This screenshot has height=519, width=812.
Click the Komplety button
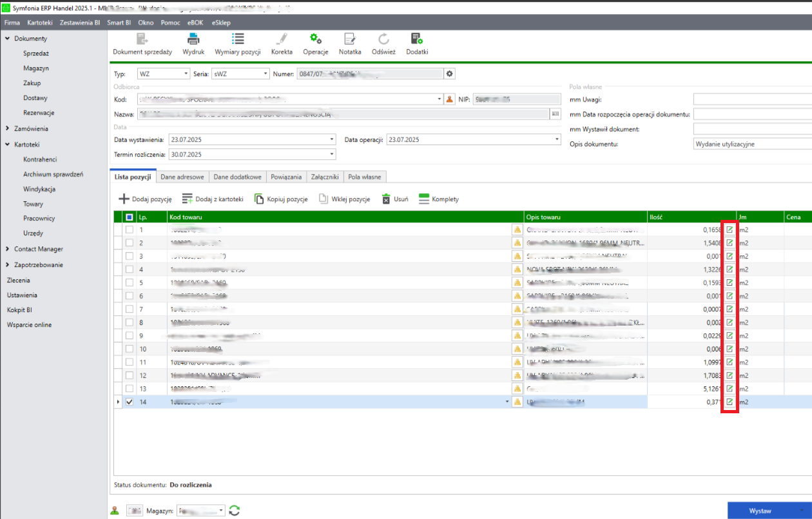pyautogui.click(x=439, y=199)
